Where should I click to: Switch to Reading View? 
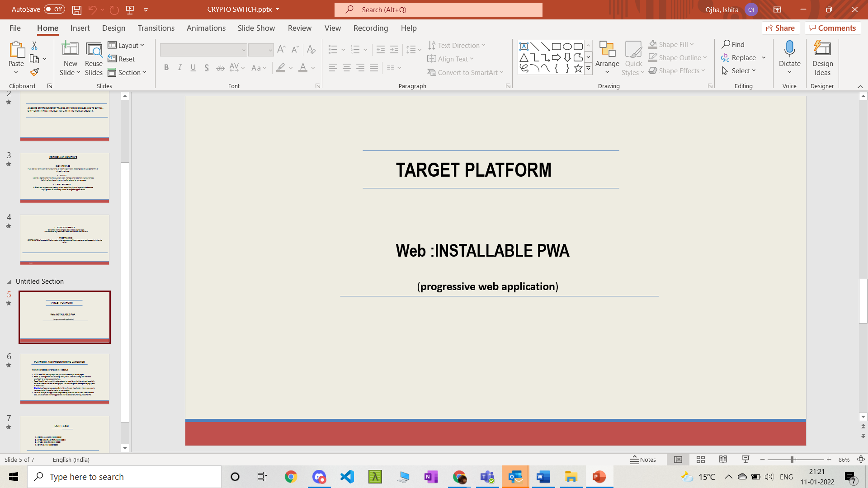[x=723, y=460]
